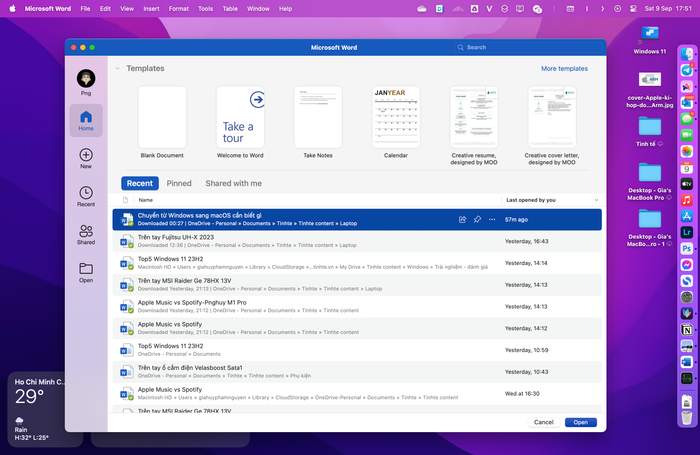Select Top5 Windows 11 23H2 opened 10:59
700x455 pixels.
click(x=357, y=350)
